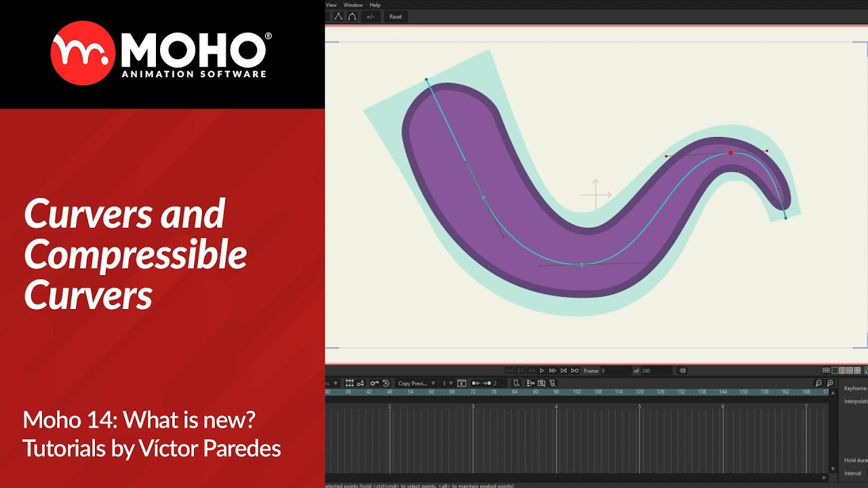This screenshot has width=868, height=488.
Task: Click the right-pointing arrow keyframe icon
Action: (487, 383)
